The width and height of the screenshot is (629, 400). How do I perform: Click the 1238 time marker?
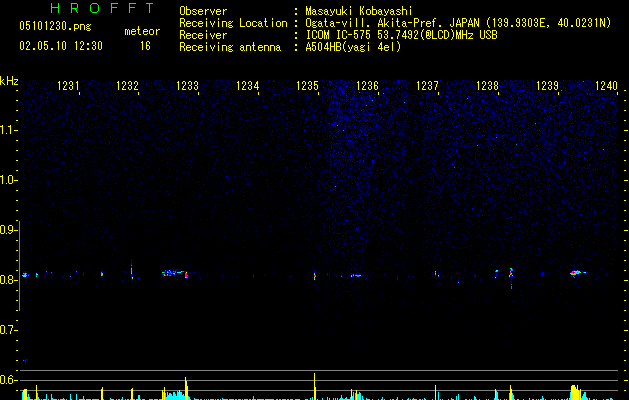coord(487,86)
